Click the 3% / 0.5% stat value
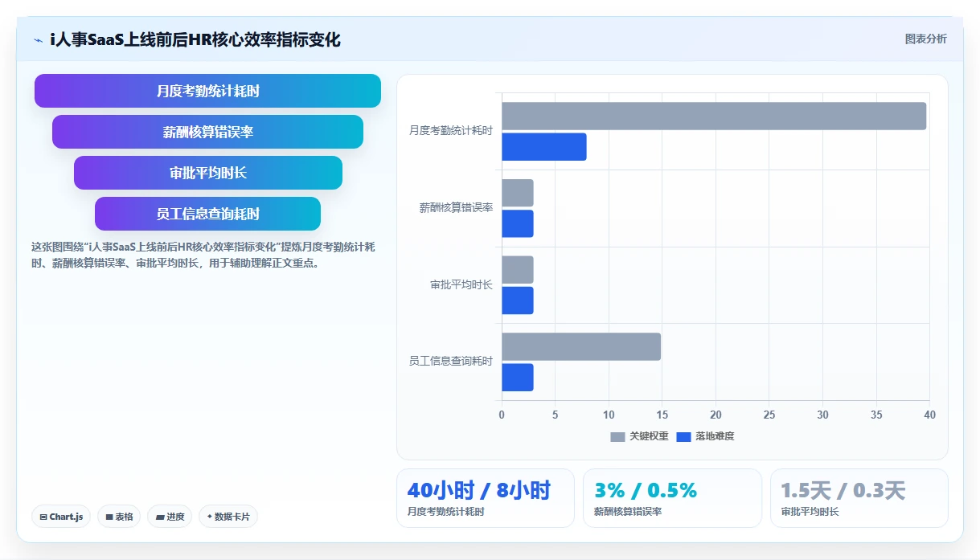Viewport: 980px width, 560px height. [646, 490]
